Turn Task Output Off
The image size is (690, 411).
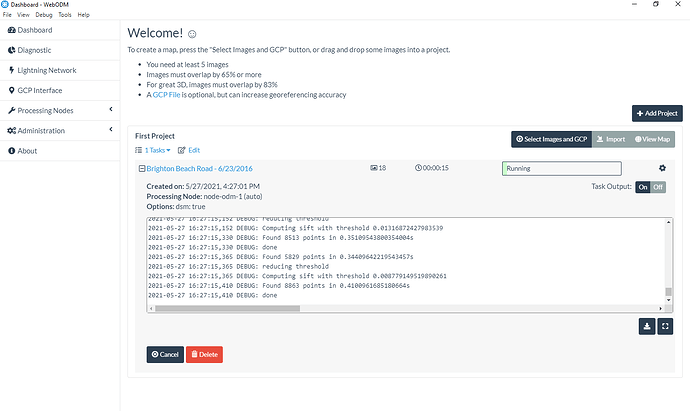(x=658, y=187)
